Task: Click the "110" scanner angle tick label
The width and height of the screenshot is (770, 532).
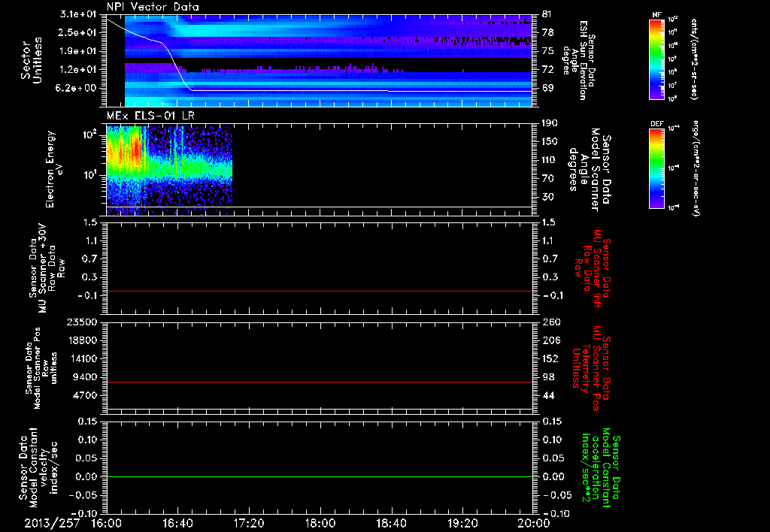Action: point(550,160)
